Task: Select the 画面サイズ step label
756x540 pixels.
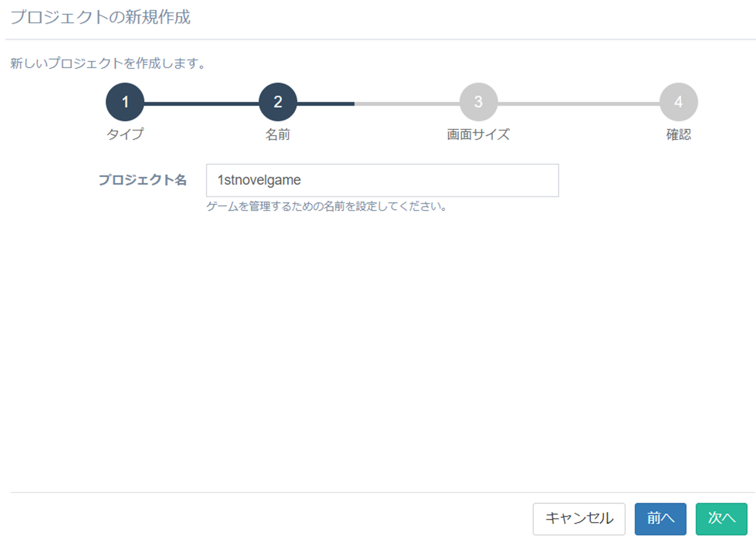Action: tap(477, 134)
